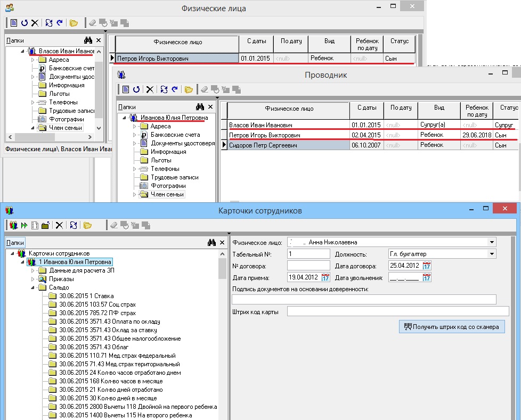Expand Член семьи node in Проводник tree
The image size is (521, 420).
coord(134,194)
